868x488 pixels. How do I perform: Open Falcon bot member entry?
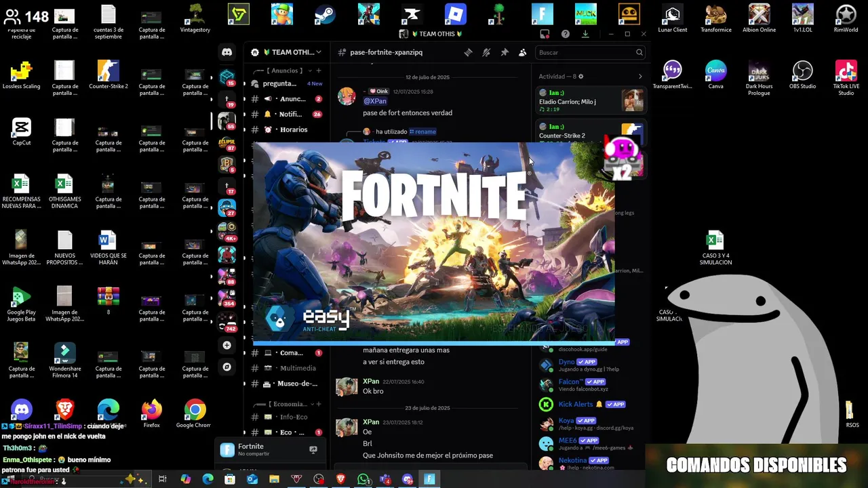click(591, 385)
